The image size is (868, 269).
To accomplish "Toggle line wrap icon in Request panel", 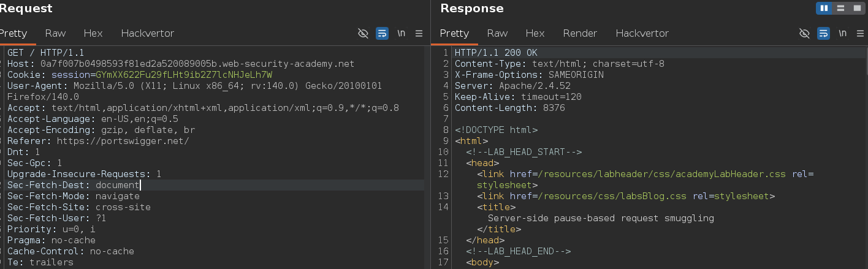I will pyautogui.click(x=382, y=33).
